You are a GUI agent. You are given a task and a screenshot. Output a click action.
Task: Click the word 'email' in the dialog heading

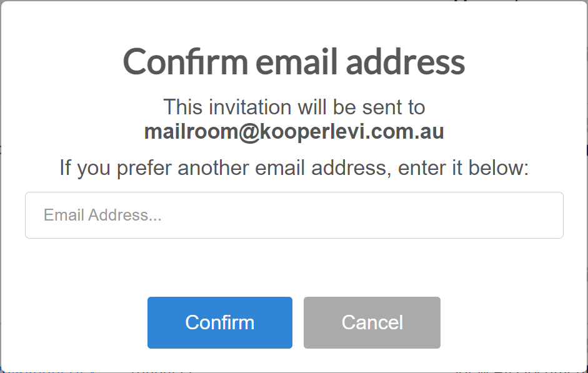point(297,62)
